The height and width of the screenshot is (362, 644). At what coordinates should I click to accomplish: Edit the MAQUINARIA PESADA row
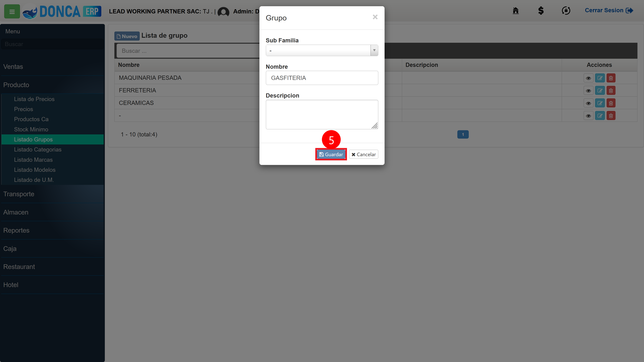coord(600,78)
